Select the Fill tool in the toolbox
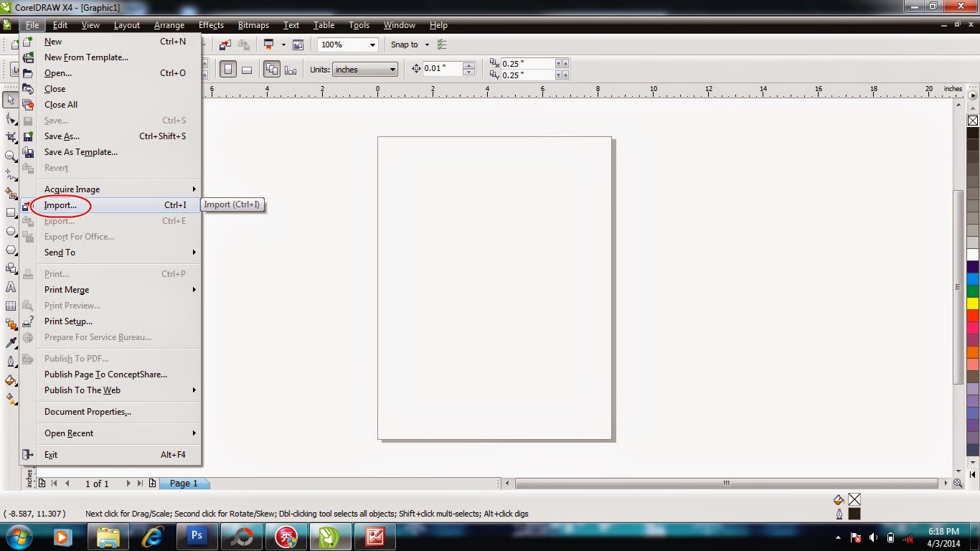 tap(10, 380)
